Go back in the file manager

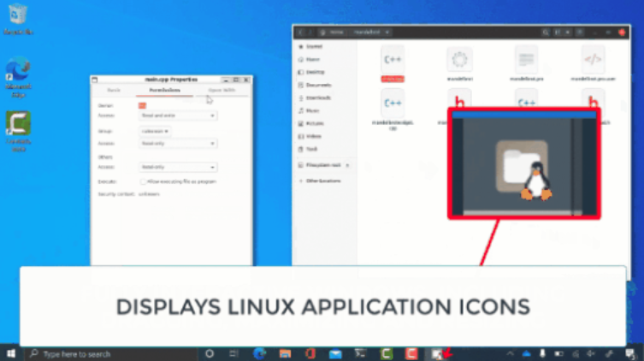click(x=301, y=32)
